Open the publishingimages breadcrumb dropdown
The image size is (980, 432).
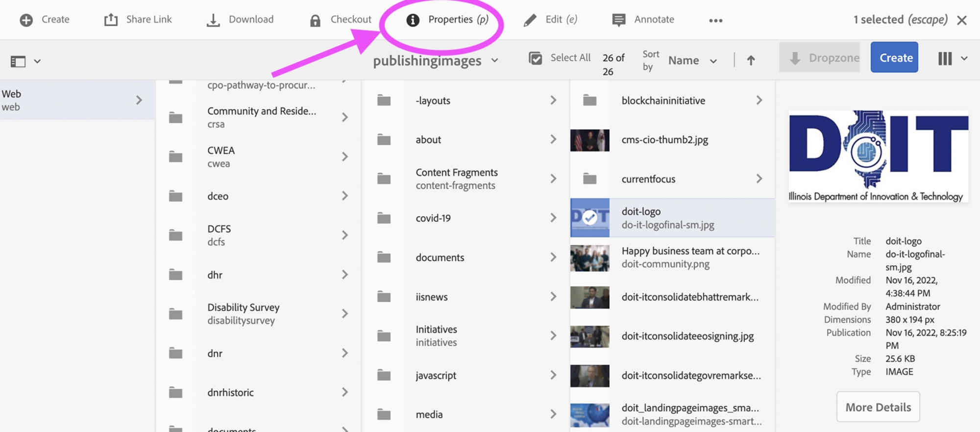(495, 60)
